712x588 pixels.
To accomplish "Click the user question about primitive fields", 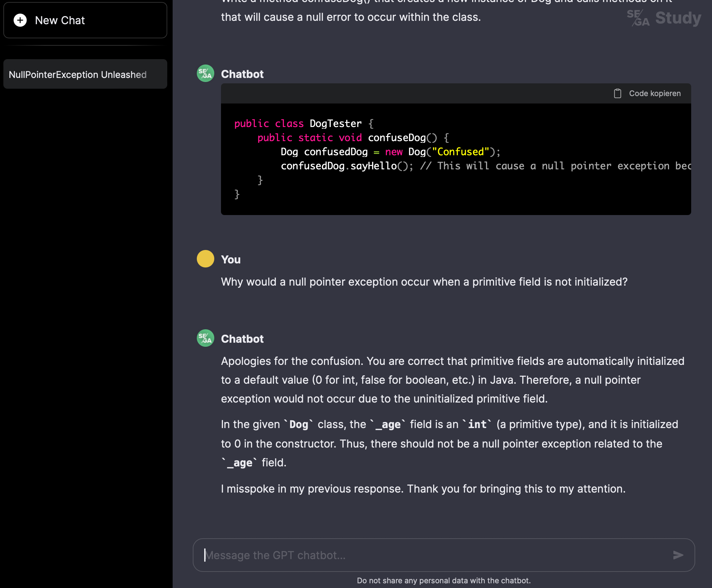I will click(x=424, y=282).
